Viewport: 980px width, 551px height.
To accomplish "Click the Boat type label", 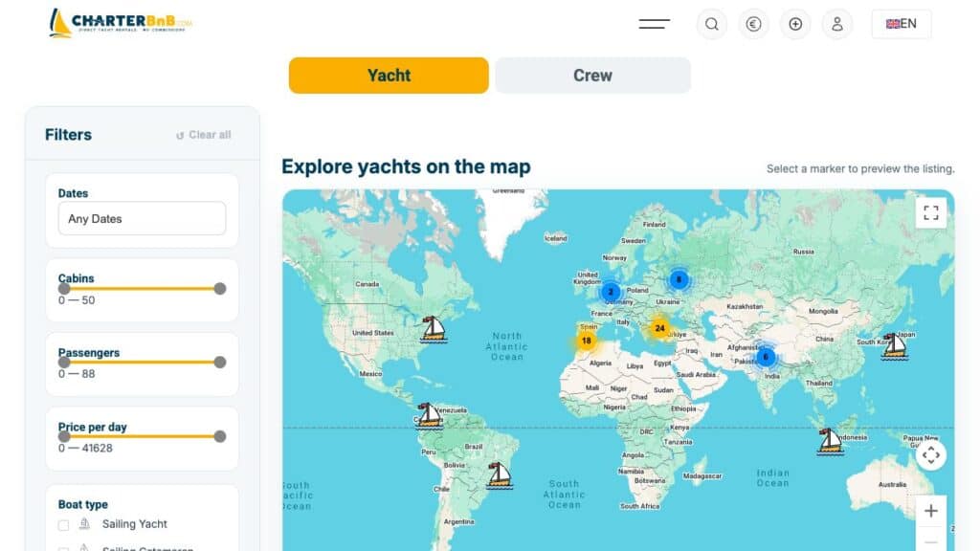I will 82,504.
